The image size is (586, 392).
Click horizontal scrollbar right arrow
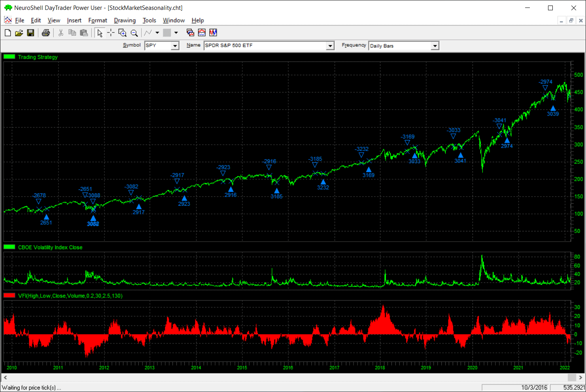(580, 377)
